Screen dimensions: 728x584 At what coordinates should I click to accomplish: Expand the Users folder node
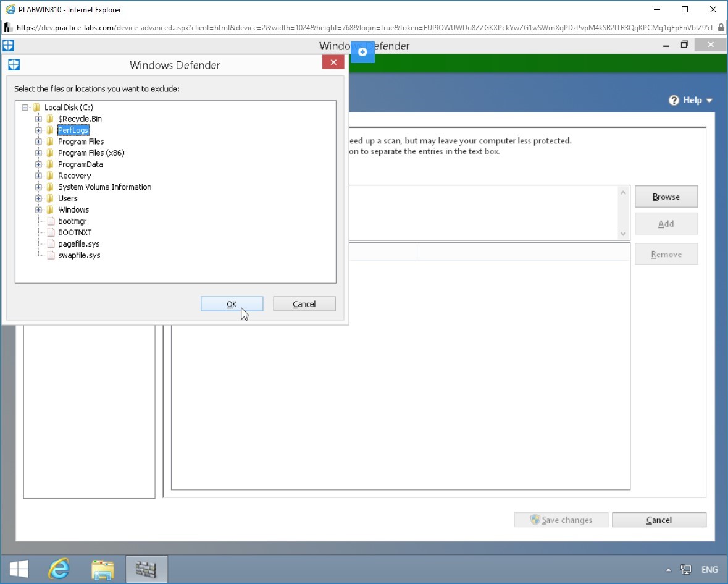pyautogui.click(x=38, y=198)
